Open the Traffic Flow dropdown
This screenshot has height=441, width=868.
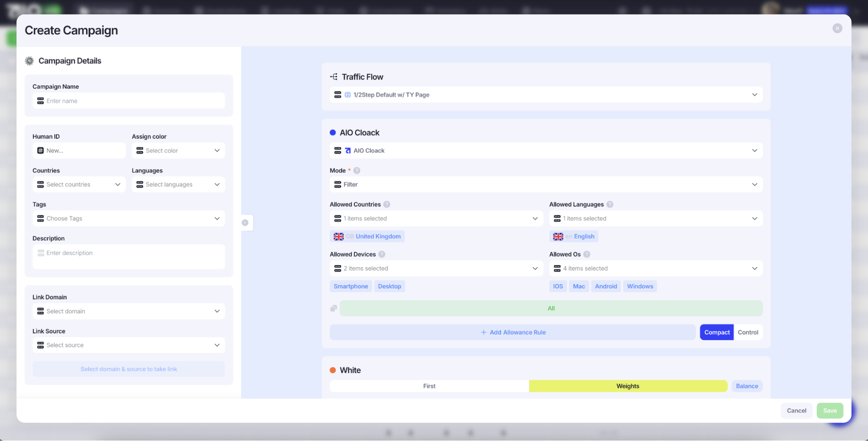(x=546, y=95)
